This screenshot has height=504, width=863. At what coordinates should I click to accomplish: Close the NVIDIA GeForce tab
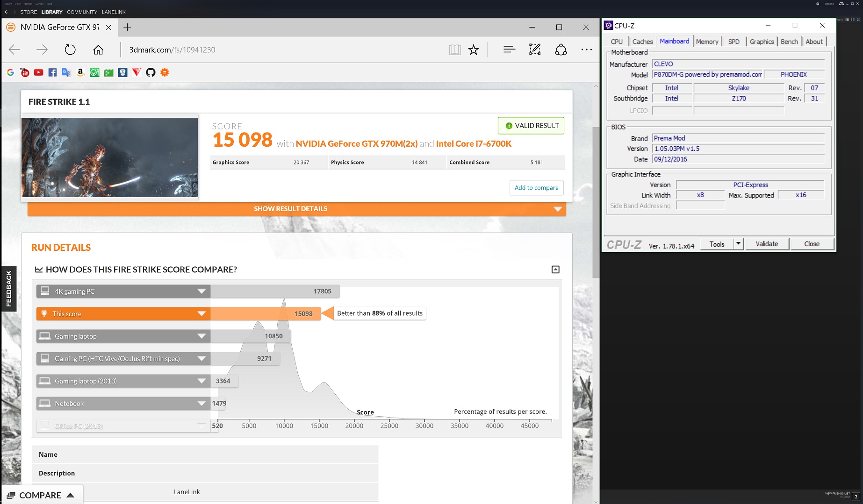(108, 28)
